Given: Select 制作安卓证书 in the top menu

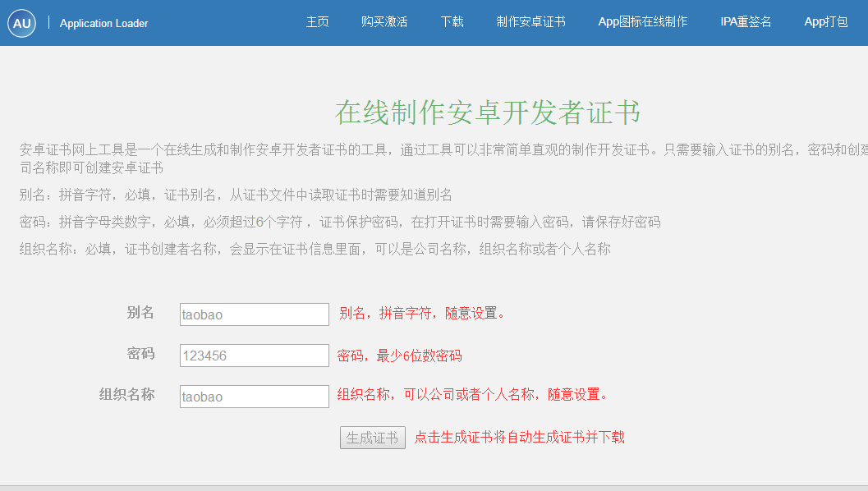Looking at the screenshot, I should pos(530,22).
